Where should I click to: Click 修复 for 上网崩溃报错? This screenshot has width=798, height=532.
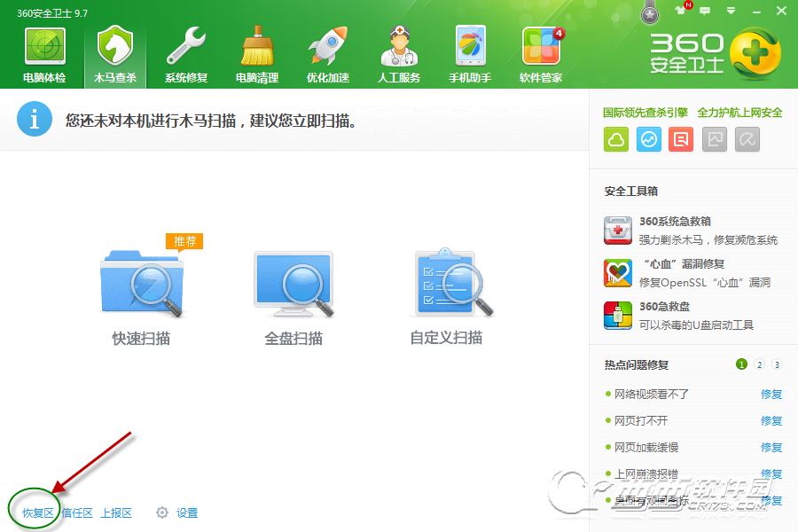(x=771, y=474)
